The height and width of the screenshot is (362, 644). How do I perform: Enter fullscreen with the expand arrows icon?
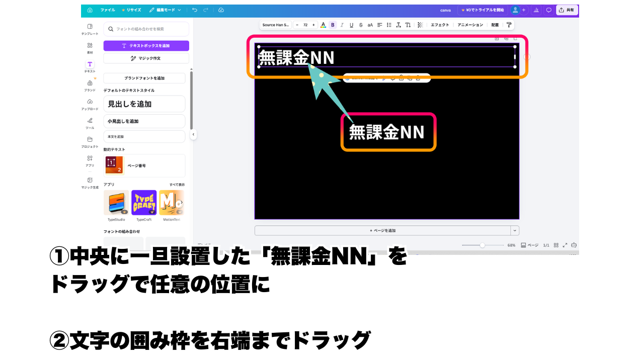(565, 245)
